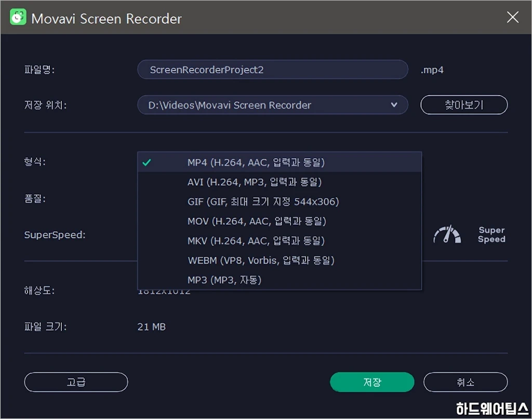532x419 pixels.
Task: Click the green 저장 save button
Action: 372,382
